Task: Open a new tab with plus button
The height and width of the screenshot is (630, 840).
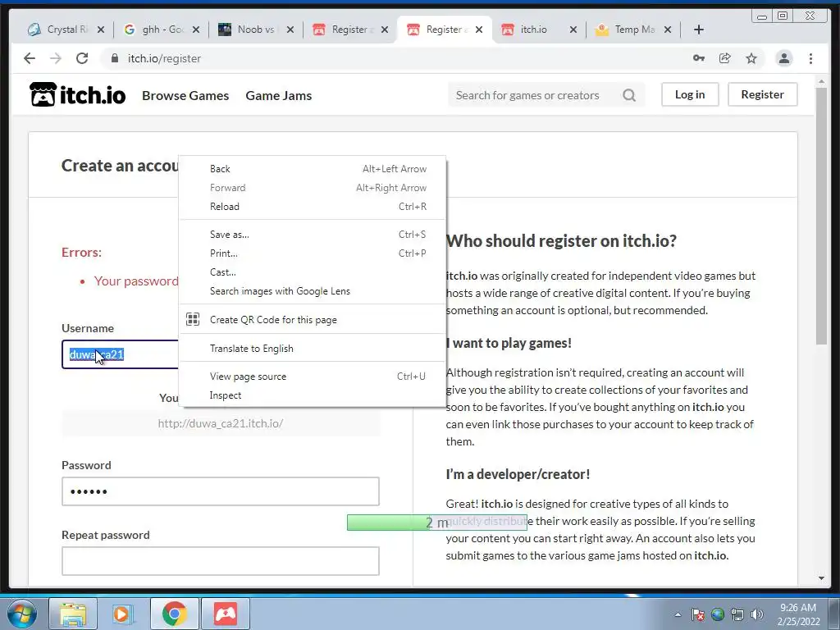Action: coord(699,30)
